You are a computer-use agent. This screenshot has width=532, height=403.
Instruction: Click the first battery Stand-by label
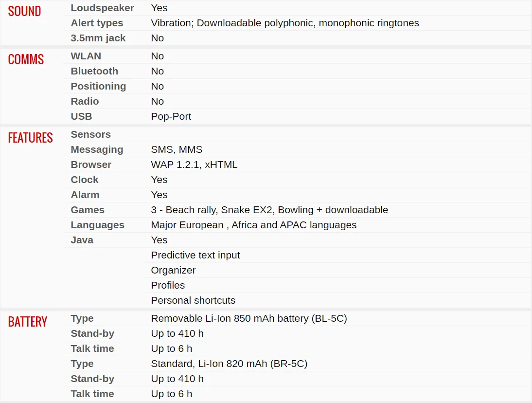[x=92, y=333]
